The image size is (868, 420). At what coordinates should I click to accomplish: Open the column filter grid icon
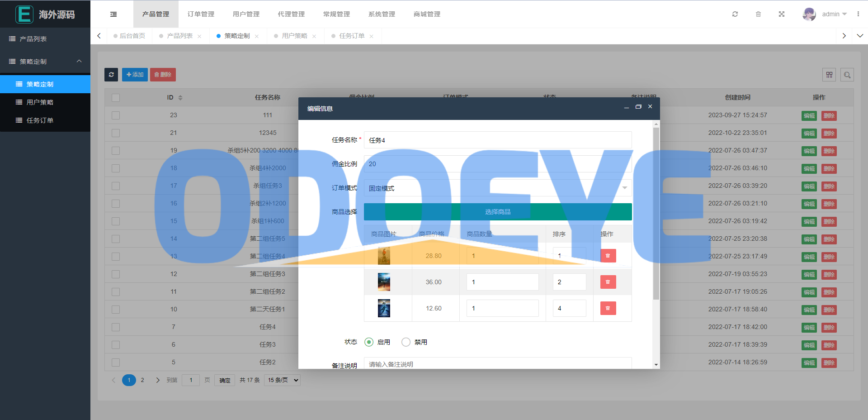click(x=829, y=75)
